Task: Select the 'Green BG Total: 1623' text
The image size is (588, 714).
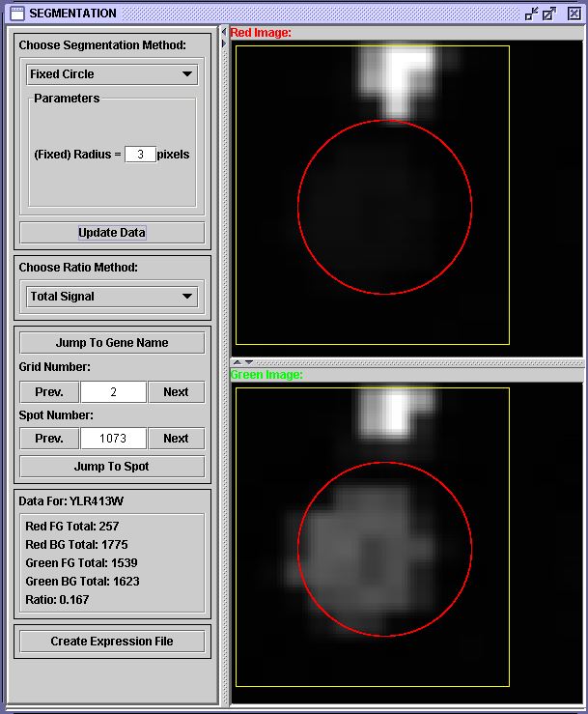Action: point(82,582)
